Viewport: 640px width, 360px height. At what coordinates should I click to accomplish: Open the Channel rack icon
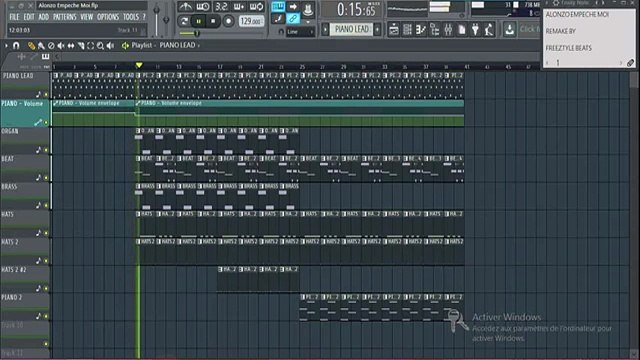point(407,29)
